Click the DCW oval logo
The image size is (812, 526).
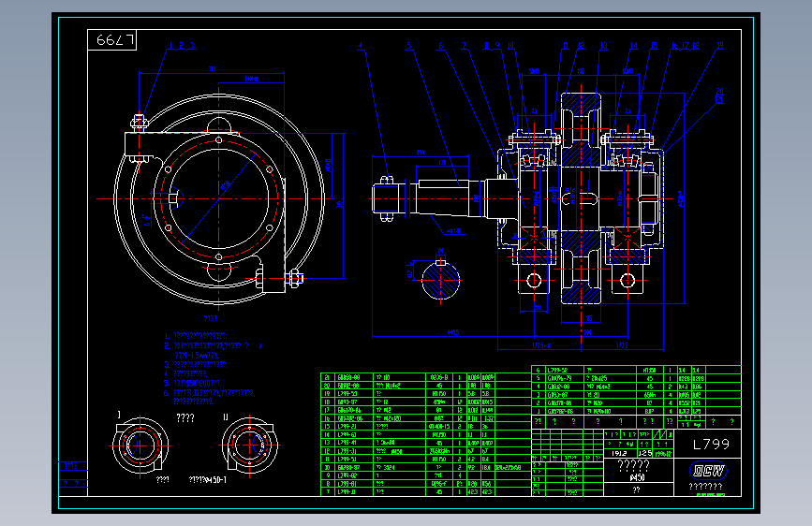pyautogui.click(x=708, y=471)
